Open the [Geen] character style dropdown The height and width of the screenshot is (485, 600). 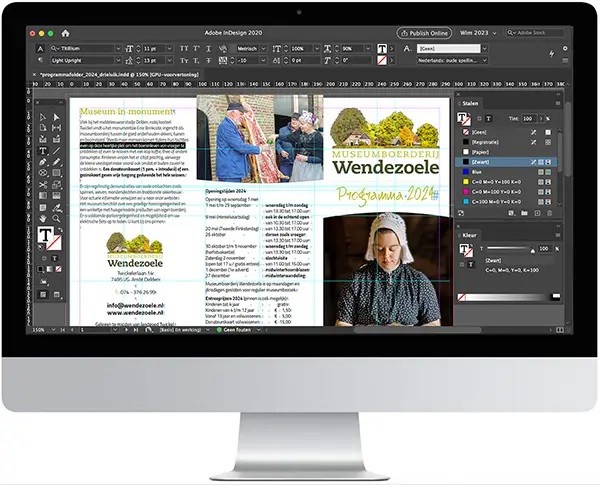485,49
